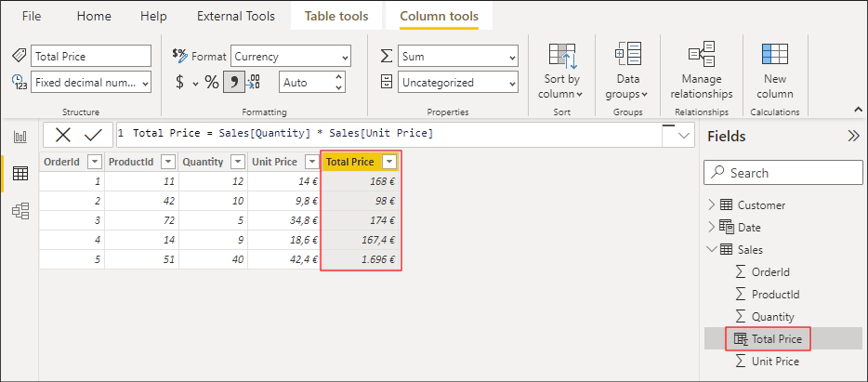Expand the formula bar with the chevron
The image size is (868, 382).
coord(684,136)
